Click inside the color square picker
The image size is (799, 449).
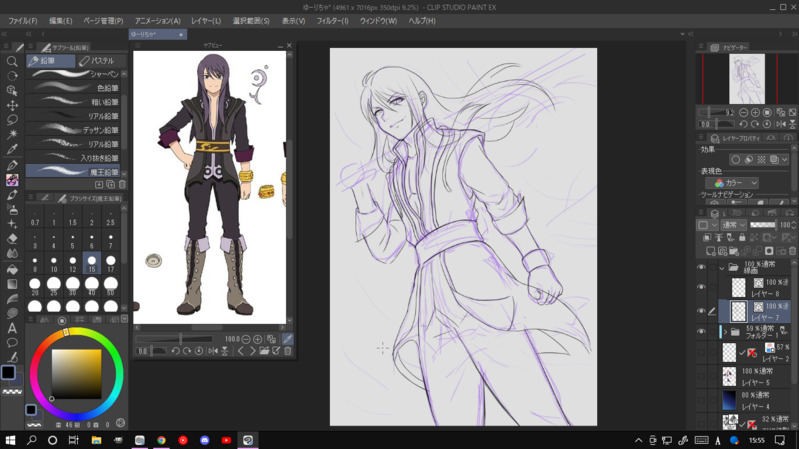pyautogui.click(x=76, y=372)
